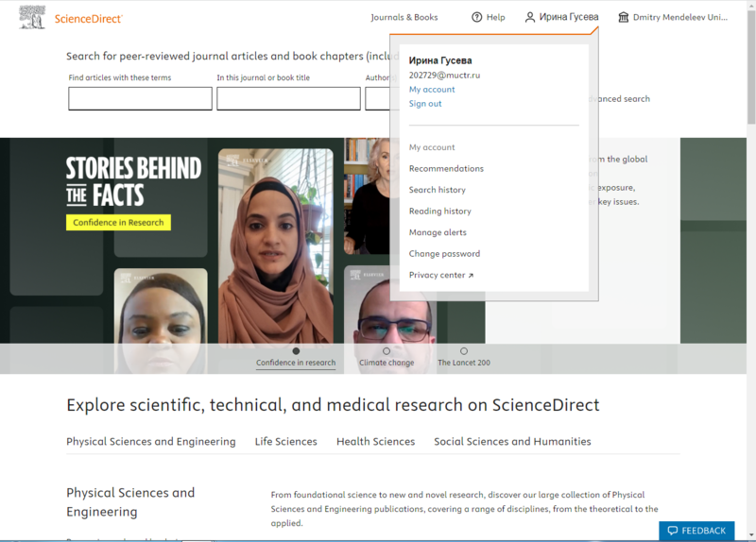
Task: Select the gray My account menu entry
Action: coord(432,147)
